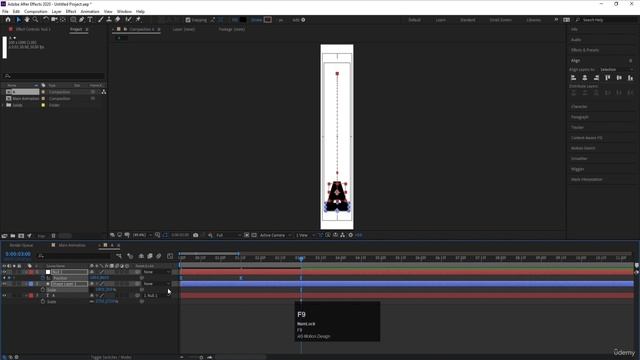Open the viewer magnification ratio dropdown
640x360 pixels.
142,235
